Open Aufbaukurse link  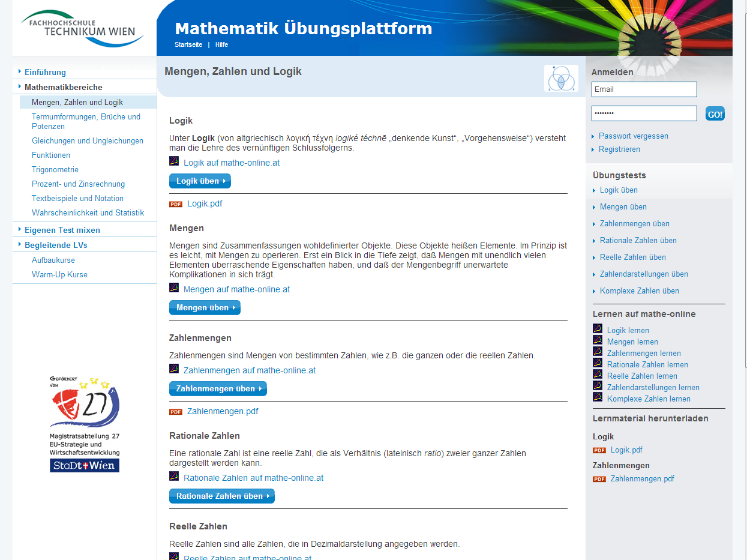click(x=53, y=260)
